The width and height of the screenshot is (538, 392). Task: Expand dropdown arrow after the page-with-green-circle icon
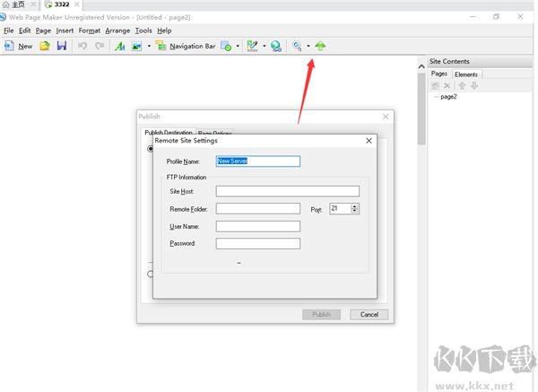coord(238,46)
